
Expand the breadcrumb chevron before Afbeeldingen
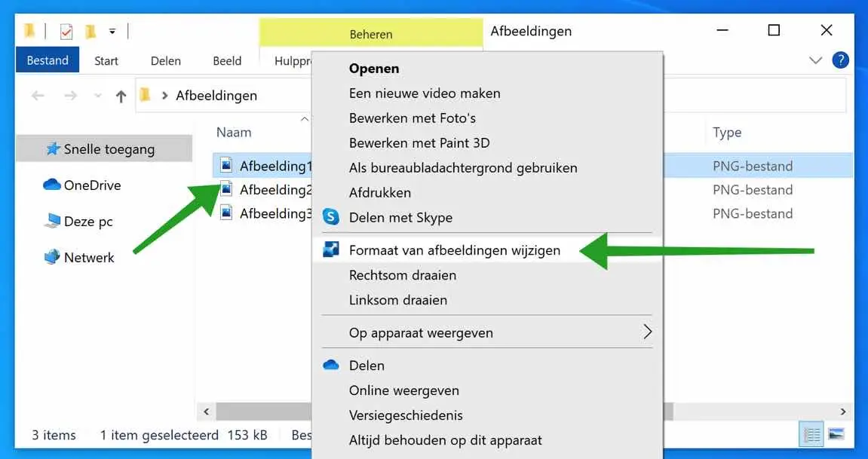(x=164, y=96)
